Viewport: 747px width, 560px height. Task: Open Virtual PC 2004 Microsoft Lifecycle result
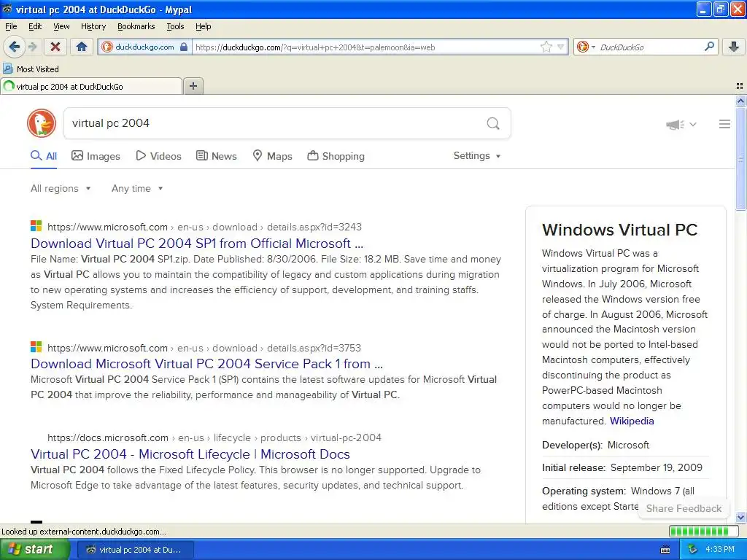click(190, 454)
